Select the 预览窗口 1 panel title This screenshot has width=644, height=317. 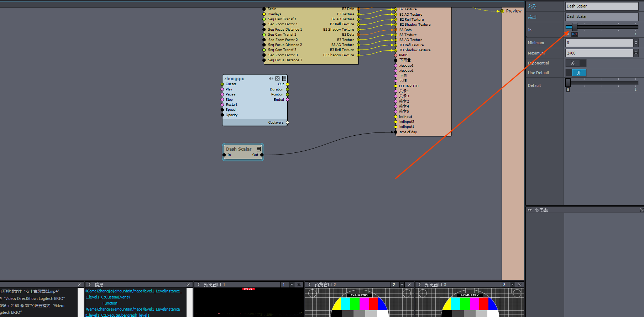tap(214, 285)
